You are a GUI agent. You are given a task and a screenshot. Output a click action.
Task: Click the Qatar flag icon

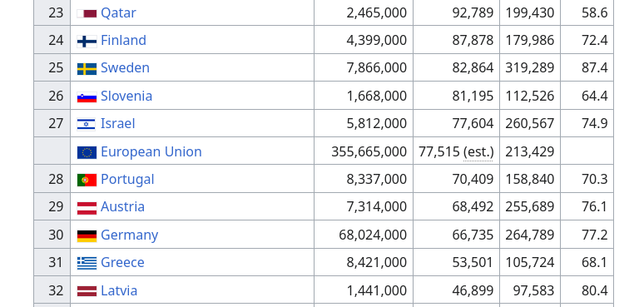87,13
